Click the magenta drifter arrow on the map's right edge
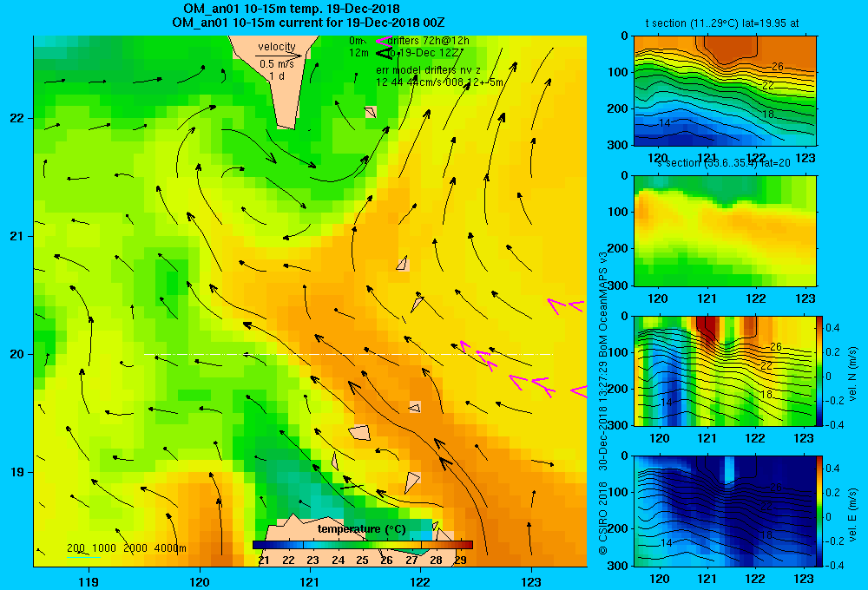The image size is (868, 590). pyautogui.click(x=579, y=392)
